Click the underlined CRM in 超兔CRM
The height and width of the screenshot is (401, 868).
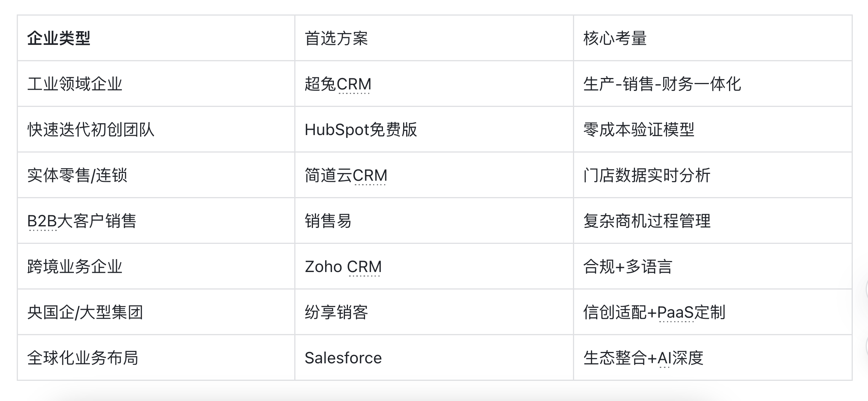(x=354, y=84)
